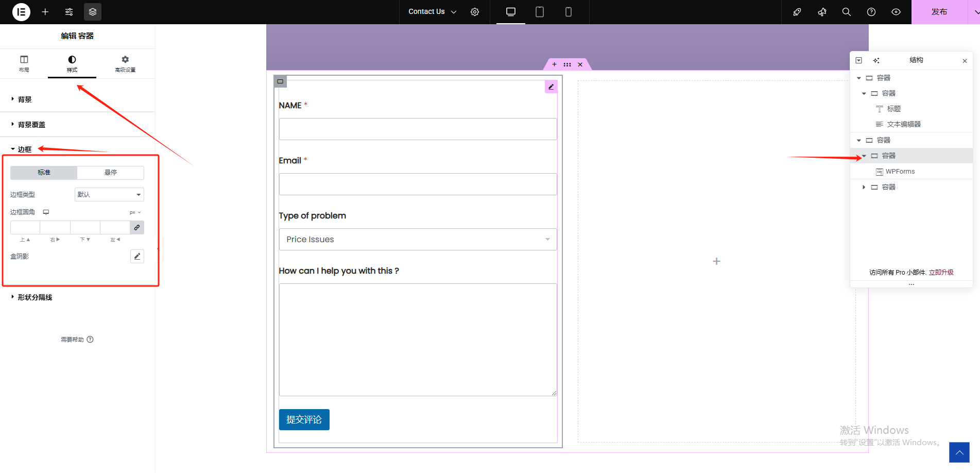This screenshot has width=980, height=473.
Task: Expand the 背景 section
Action: click(x=25, y=99)
